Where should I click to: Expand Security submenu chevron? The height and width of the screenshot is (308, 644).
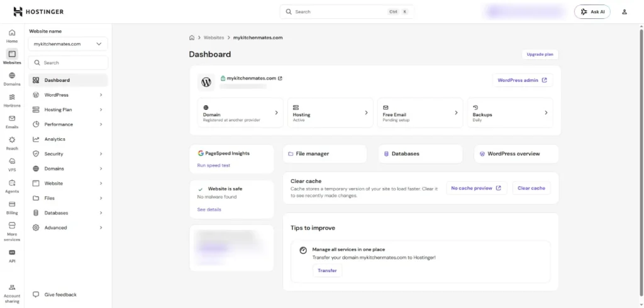pos(101,154)
